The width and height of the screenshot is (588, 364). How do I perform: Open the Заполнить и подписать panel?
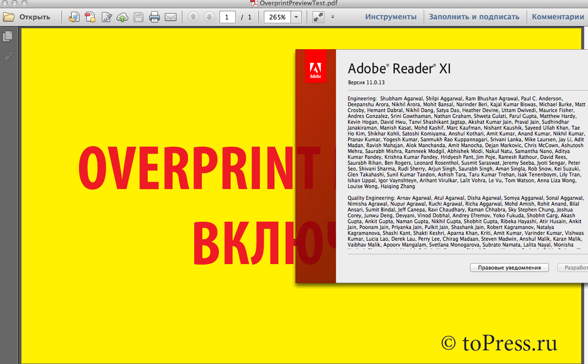[474, 17]
